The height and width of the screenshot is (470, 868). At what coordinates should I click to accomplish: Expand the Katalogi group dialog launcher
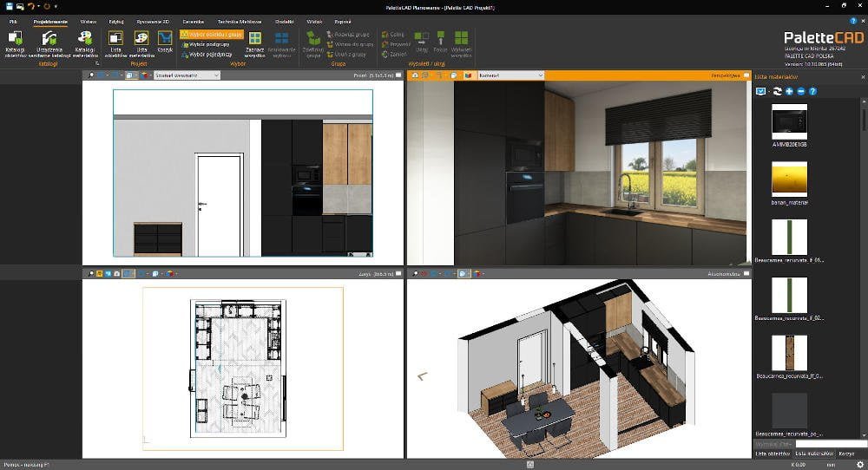[x=96, y=63]
